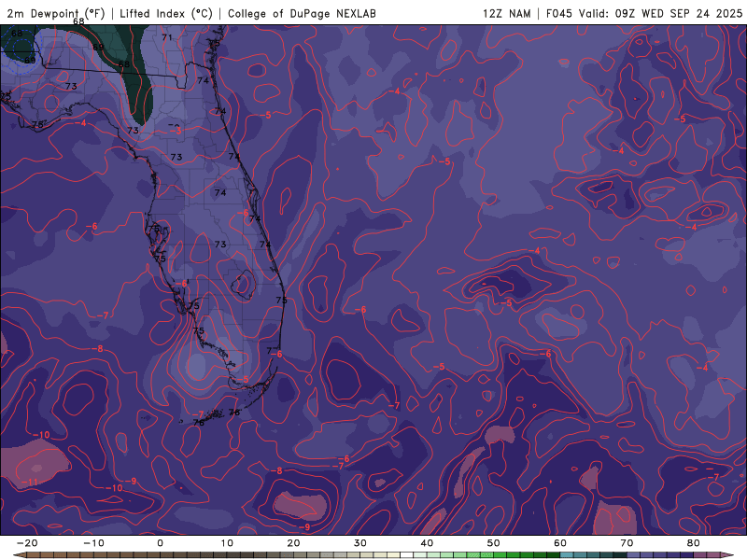Click the -3 lifted index contour label
This screenshot has height=560, width=747.
click(x=176, y=131)
